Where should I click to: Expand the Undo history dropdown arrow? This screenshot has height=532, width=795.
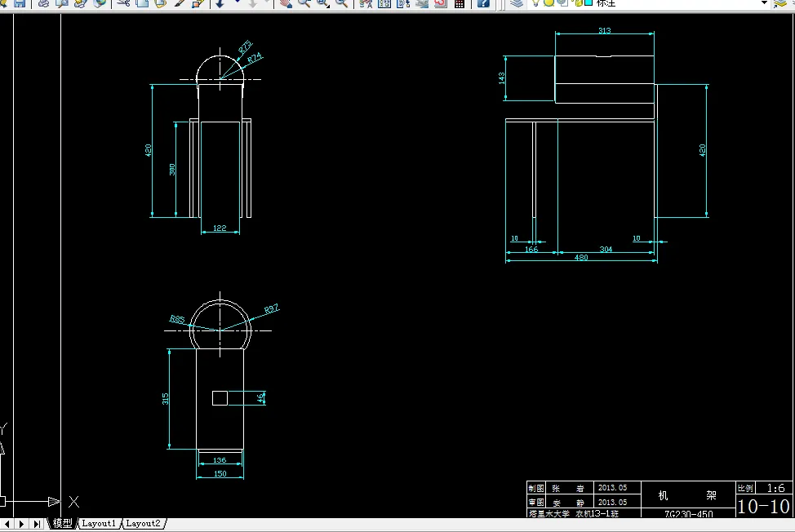click(237, 2)
